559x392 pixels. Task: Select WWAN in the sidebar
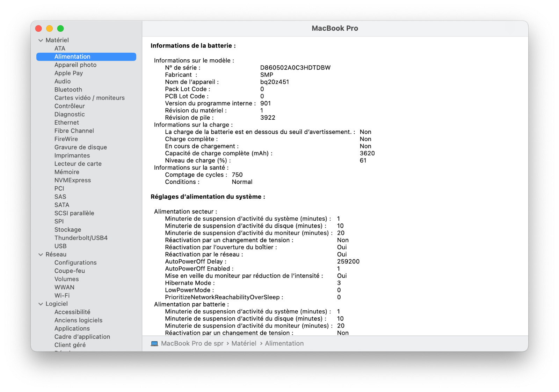click(64, 288)
